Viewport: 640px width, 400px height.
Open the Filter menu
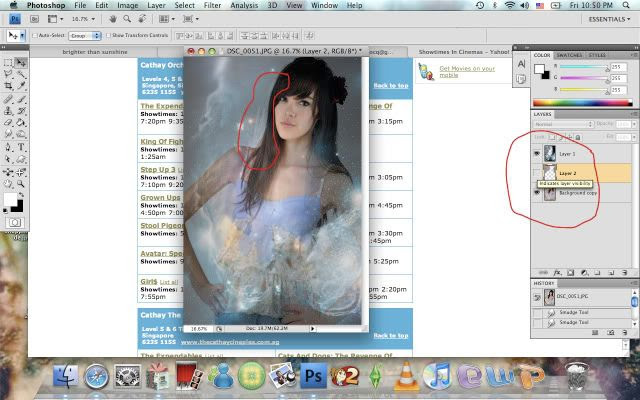pos(212,5)
